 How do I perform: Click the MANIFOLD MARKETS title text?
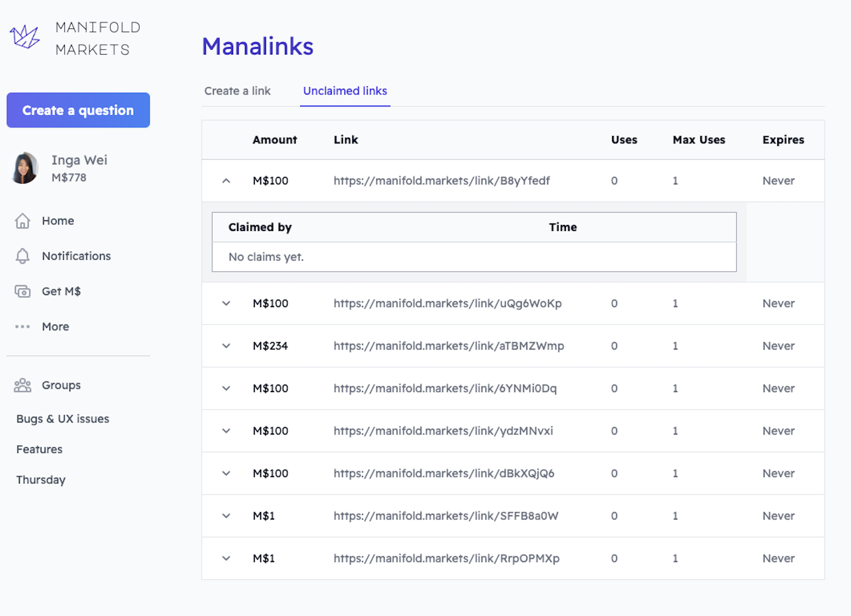tap(98, 38)
